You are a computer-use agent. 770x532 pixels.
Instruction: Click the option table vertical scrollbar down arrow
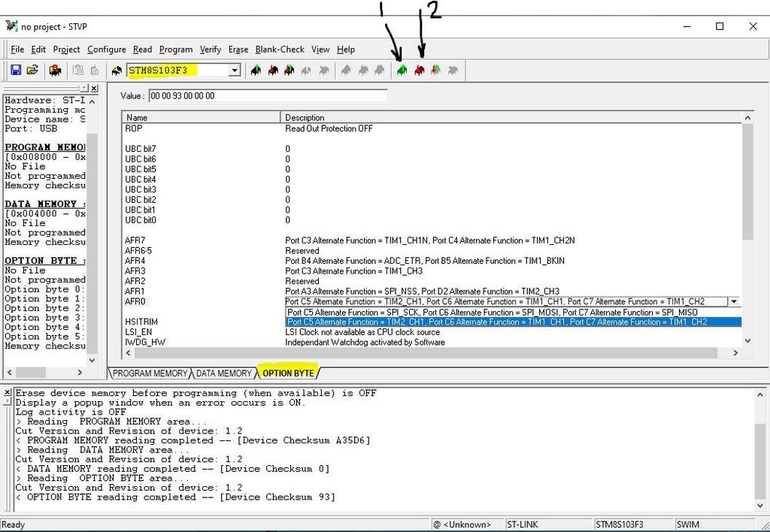click(x=747, y=340)
